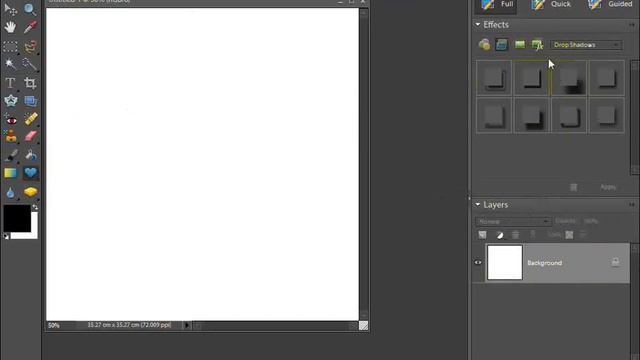Choose the fourth drop shadow thumbnail in the top row
The image size is (640, 360).
tap(607, 78)
